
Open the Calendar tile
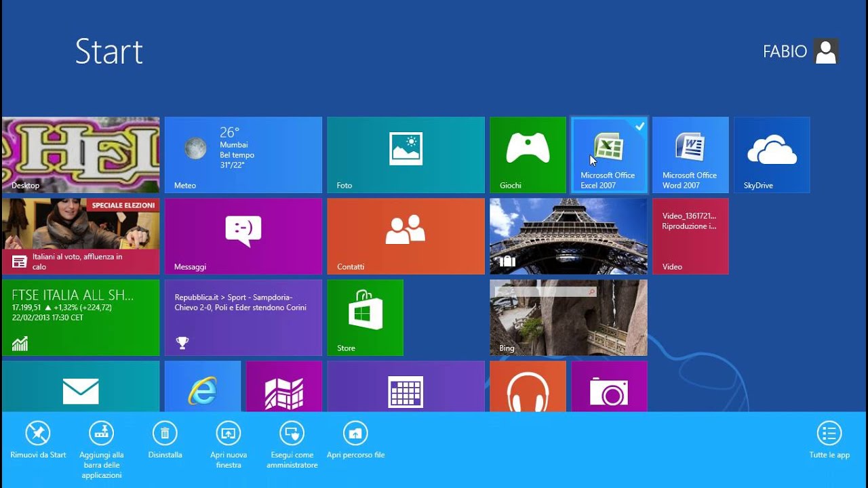tap(406, 386)
